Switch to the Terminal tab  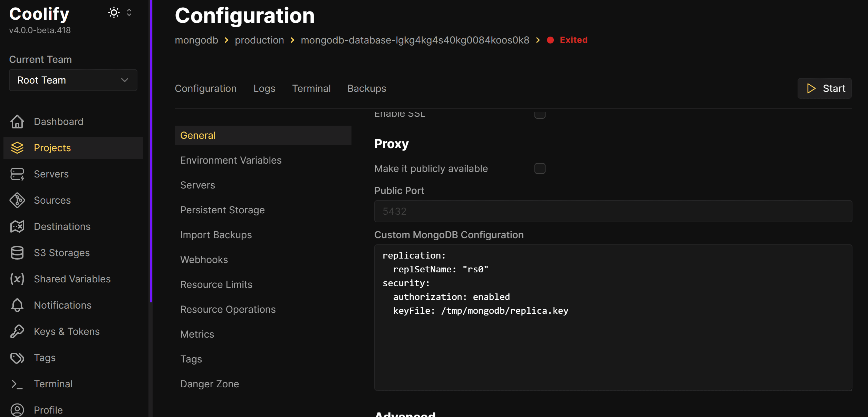point(311,88)
